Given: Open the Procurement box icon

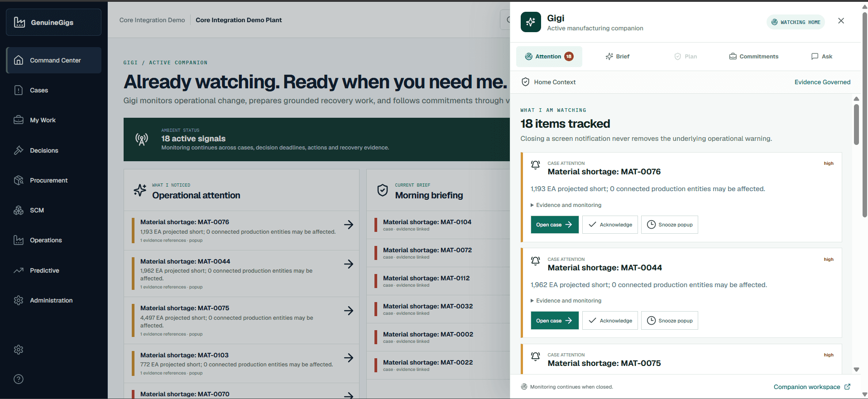Looking at the screenshot, I should 19,180.
